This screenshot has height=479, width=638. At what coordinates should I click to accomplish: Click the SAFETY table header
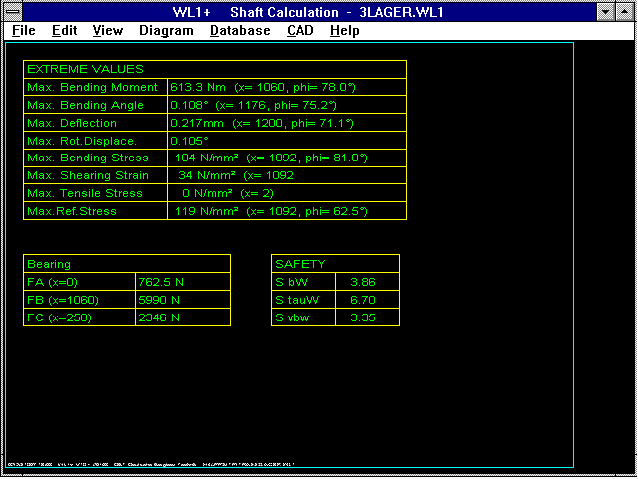pos(300,264)
